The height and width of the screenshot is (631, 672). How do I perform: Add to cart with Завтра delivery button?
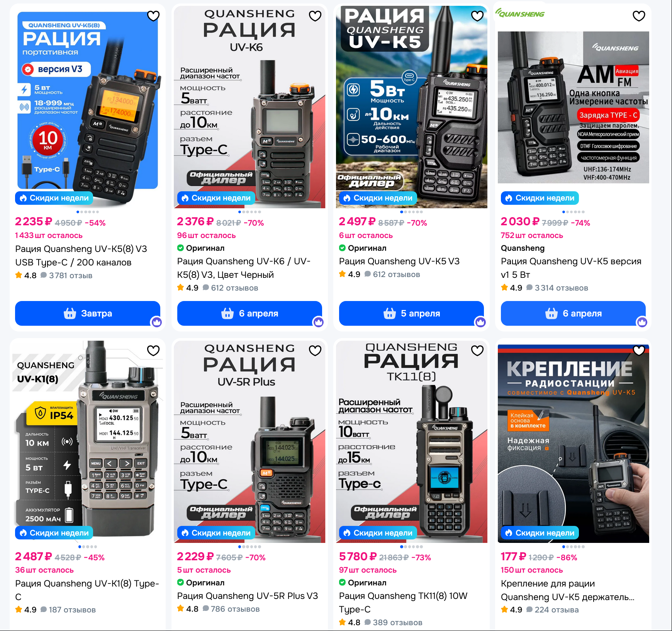coord(88,313)
